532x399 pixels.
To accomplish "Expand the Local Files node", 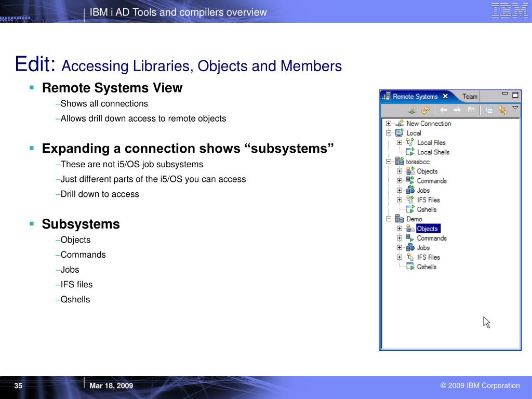I will [400, 142].
